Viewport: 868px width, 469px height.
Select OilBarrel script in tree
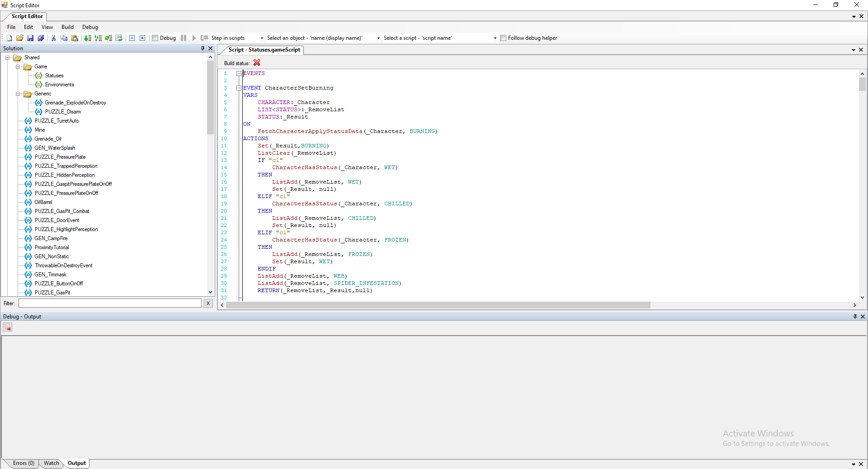43,202
